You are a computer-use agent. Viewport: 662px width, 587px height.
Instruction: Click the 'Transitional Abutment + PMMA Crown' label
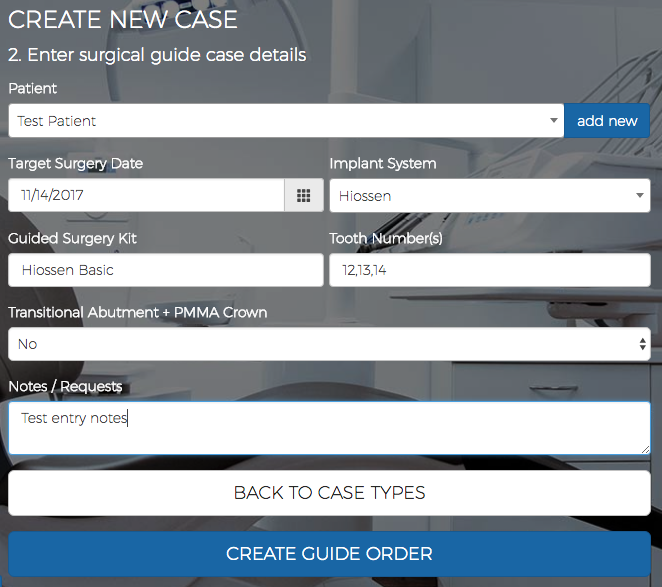138,313
